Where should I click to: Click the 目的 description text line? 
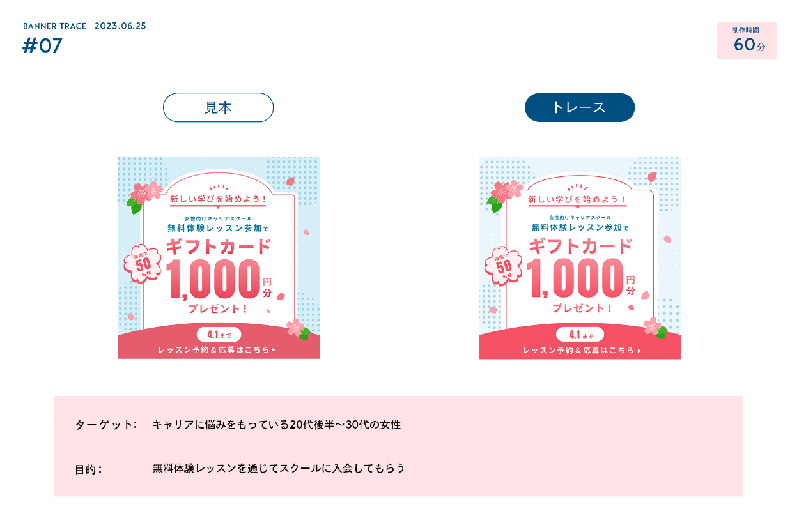point(240,469)
